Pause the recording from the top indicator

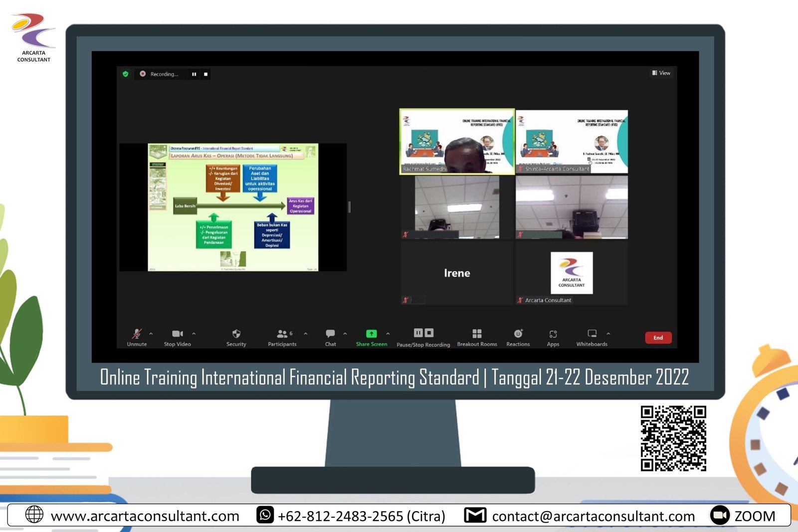click(x=194, y=74)
